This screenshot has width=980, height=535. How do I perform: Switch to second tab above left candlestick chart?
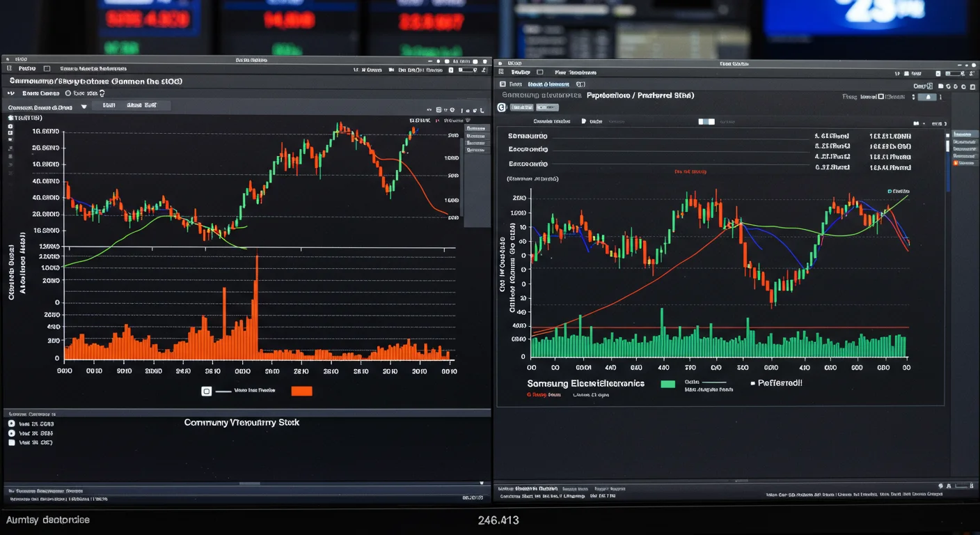coord(141,105)
